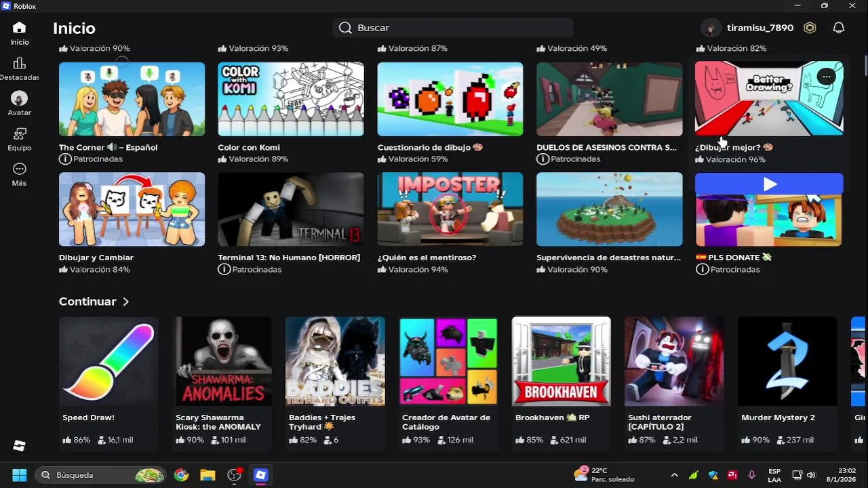Image resolution: width=868 pixels, height=488 pixels.
Task: Click 'Valoración 96%' rating text
Action: (x=735, y=159)
